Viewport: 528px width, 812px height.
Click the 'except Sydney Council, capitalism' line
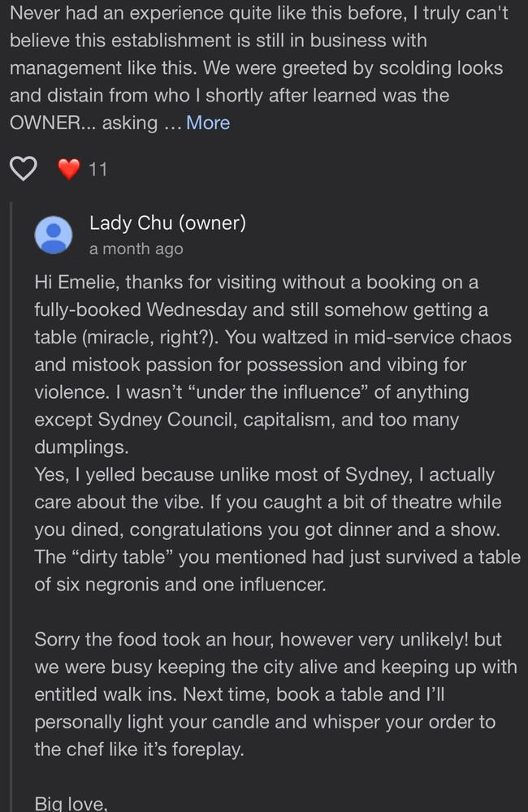[246, 419]
